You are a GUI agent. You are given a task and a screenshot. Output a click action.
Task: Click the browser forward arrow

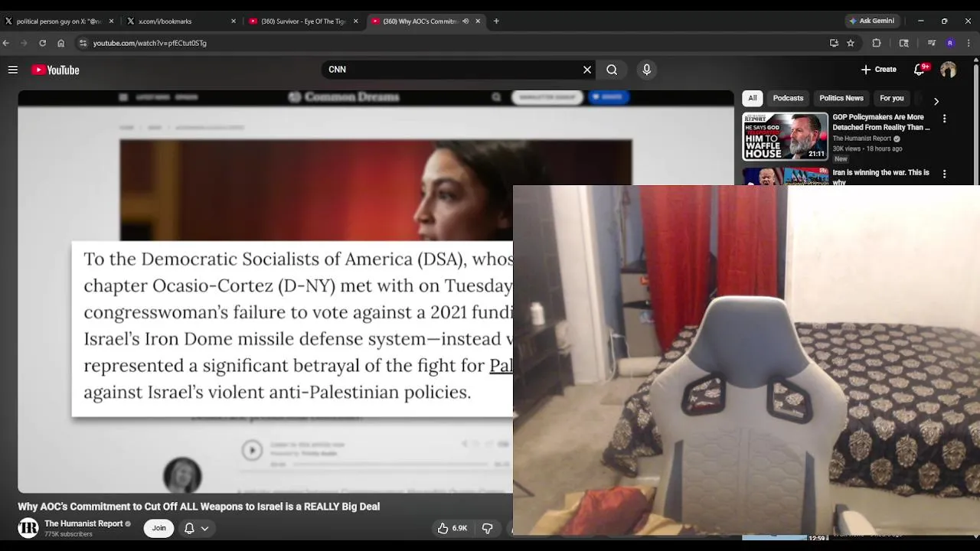(24, 43)
